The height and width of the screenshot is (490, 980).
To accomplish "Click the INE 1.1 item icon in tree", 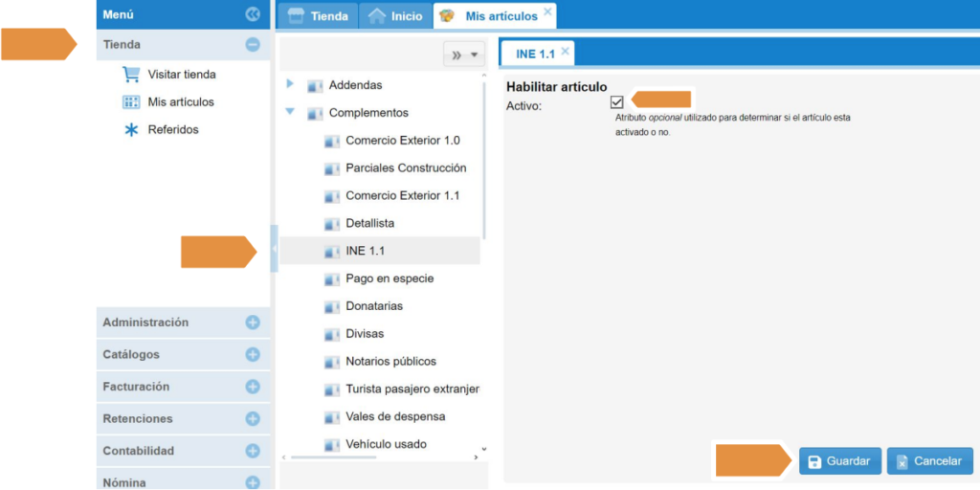I will (331, 252).
